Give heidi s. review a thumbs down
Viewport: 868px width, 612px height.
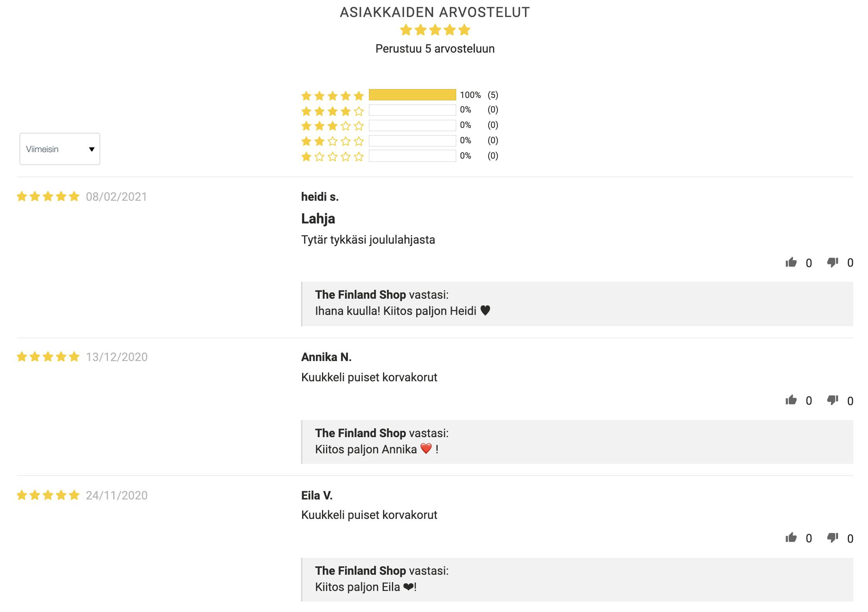pyautogui.click(x=832, y=263)
